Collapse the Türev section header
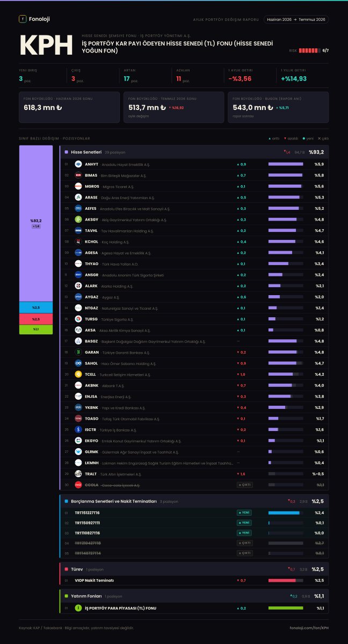This screenshot has width=348, height=644. [194, 569]
